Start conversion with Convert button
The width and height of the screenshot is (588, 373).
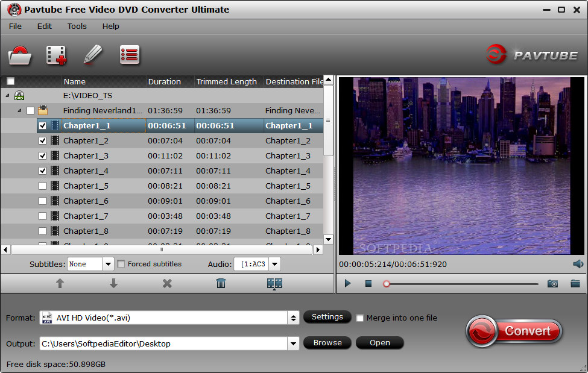coord(514,331)
